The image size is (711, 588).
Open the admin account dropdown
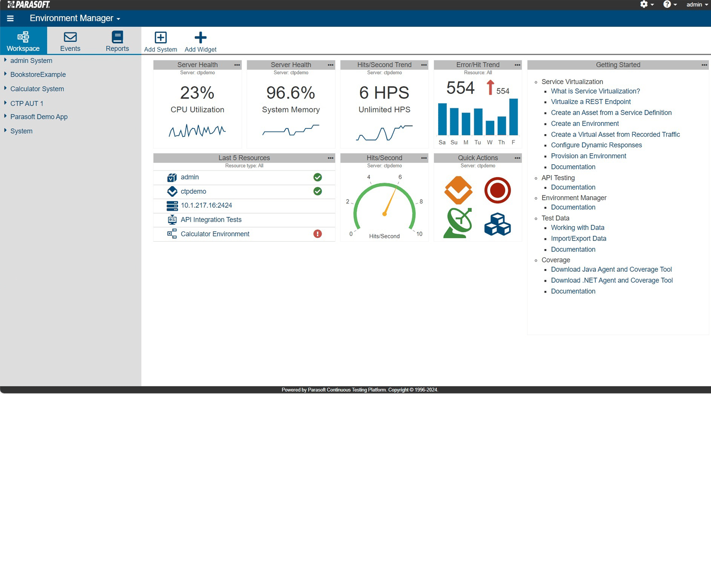696,4
